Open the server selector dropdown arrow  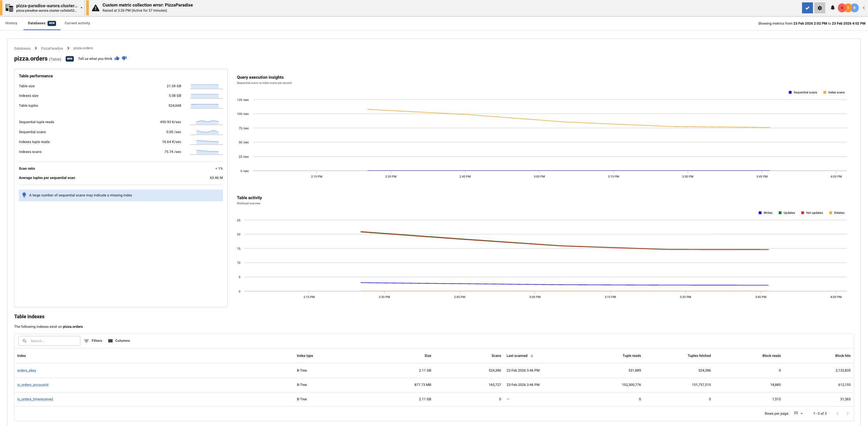(81, 8)
